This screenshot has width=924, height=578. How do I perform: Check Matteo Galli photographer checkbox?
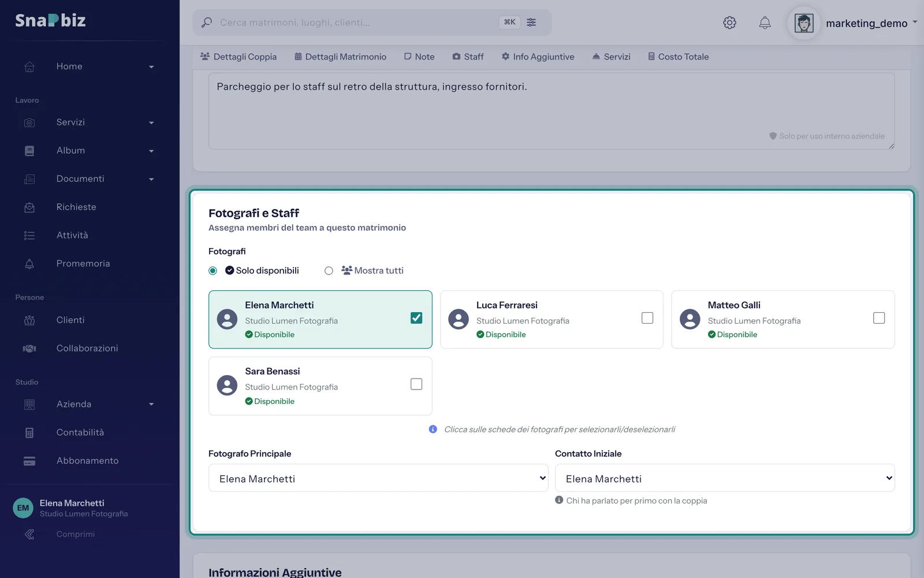[x=879, y=318]
